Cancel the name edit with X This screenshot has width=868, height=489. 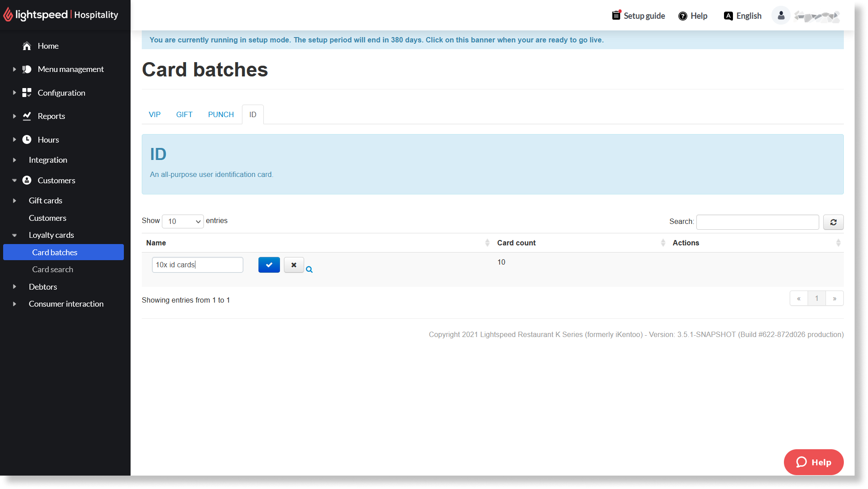(294, 265)
